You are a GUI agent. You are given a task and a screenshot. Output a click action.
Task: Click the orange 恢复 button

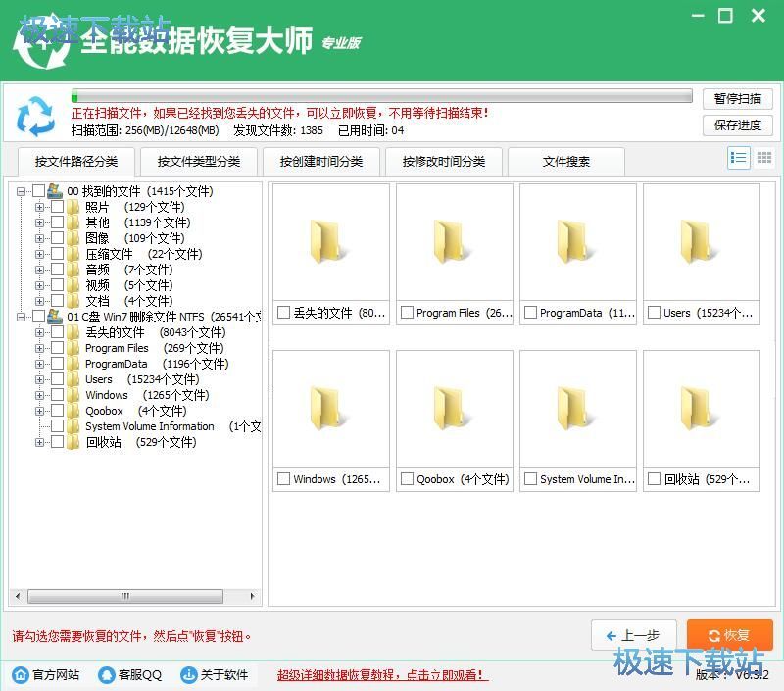(x=729, y=635)
